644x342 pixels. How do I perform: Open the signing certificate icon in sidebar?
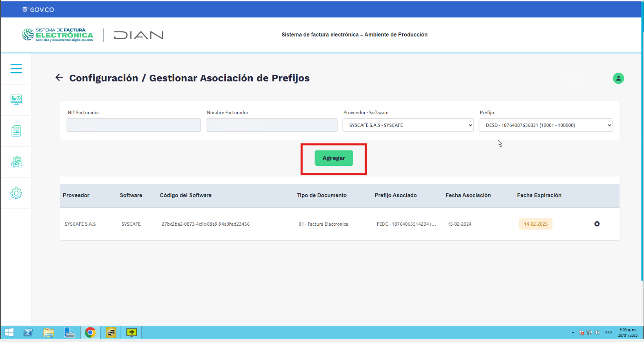coord(16,162)
